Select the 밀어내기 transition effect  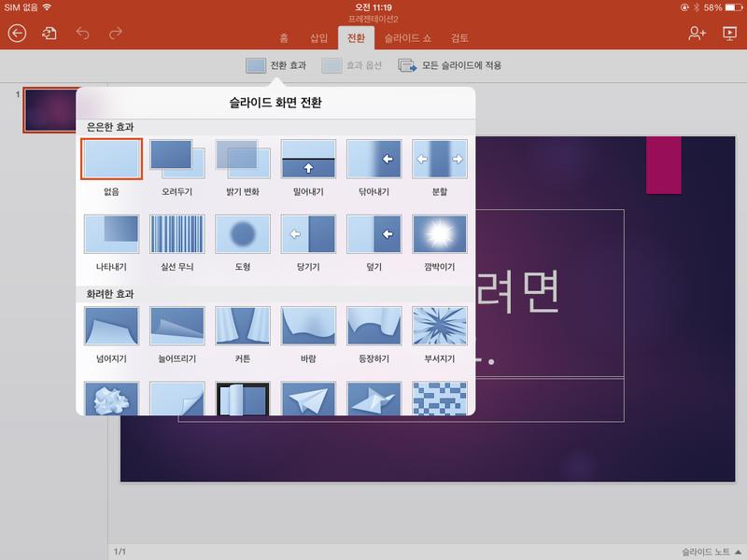pyautogui.click(x=308, y=160)
